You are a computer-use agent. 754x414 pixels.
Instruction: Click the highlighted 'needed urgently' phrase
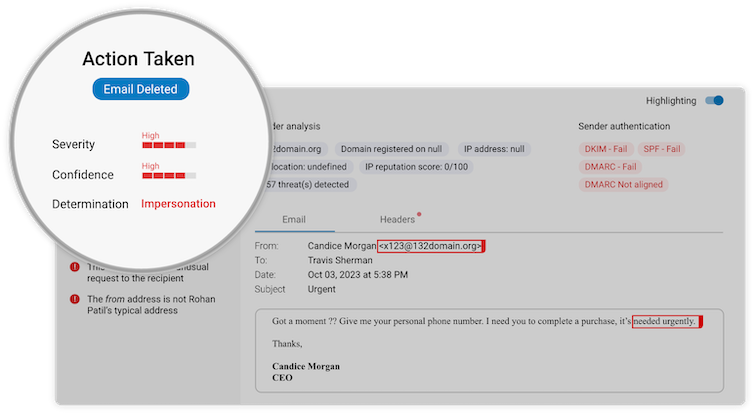[666, 321]
